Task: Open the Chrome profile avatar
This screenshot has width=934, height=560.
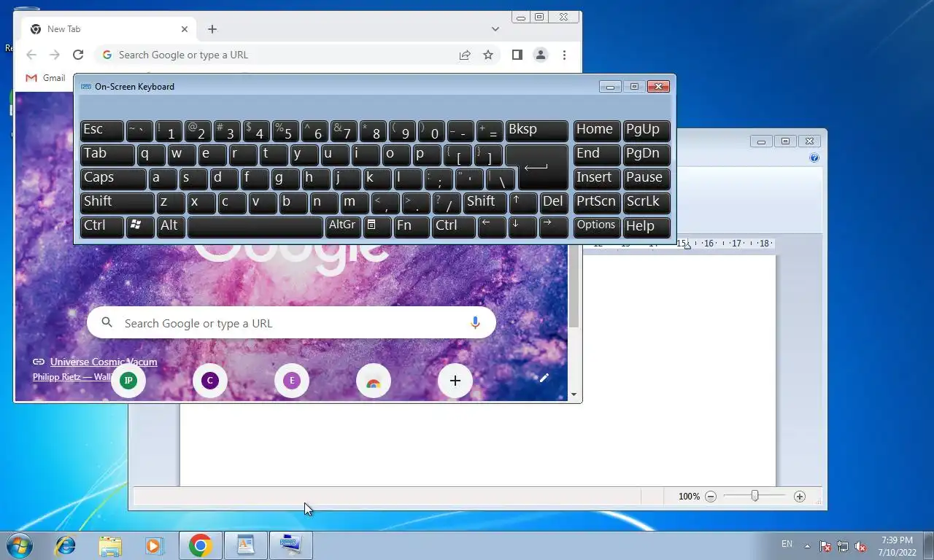Action: coord(541,55)
